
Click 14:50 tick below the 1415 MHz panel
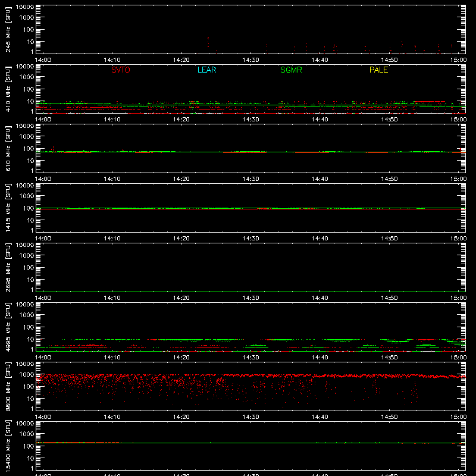389,239
